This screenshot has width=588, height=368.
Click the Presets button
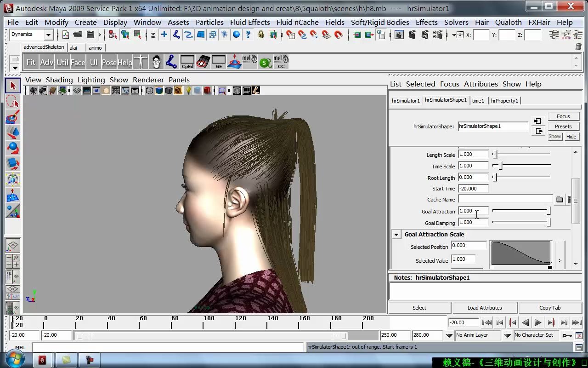563,126
